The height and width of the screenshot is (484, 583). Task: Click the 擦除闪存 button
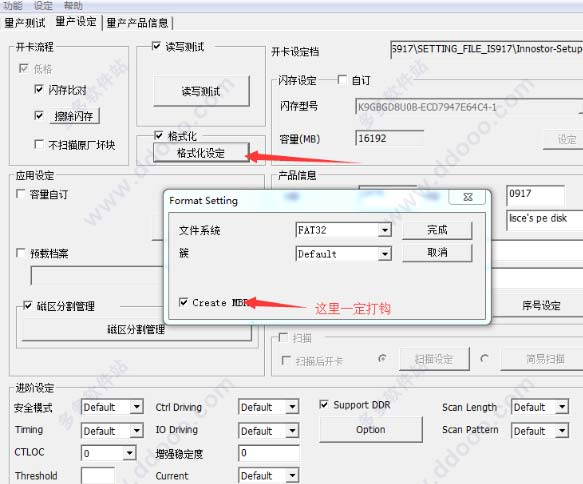(x=74, y=116)
